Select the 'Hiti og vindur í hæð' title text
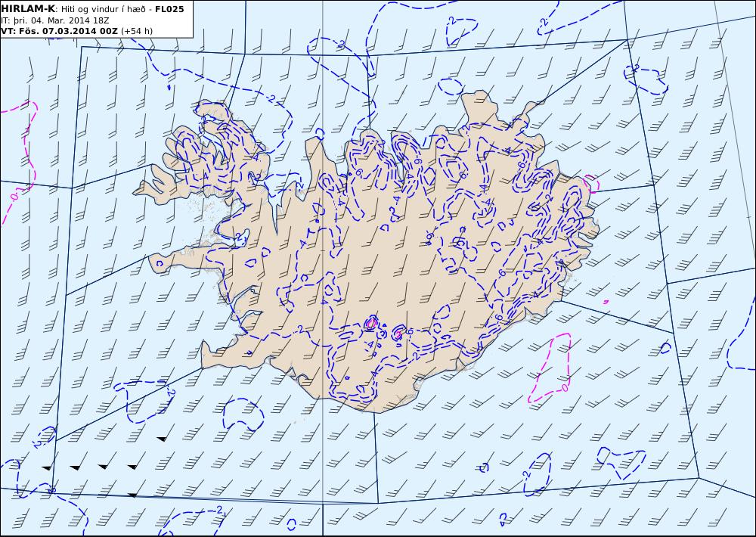 click(x=103, y=9)
